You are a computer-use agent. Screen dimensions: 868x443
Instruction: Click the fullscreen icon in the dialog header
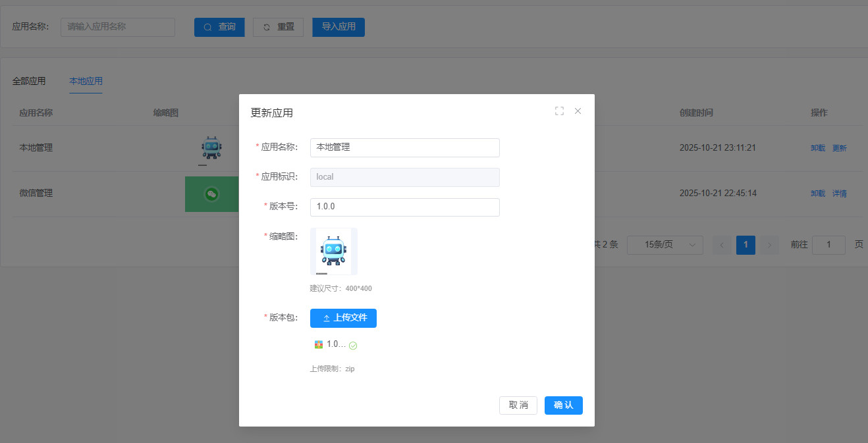[559, 111]
